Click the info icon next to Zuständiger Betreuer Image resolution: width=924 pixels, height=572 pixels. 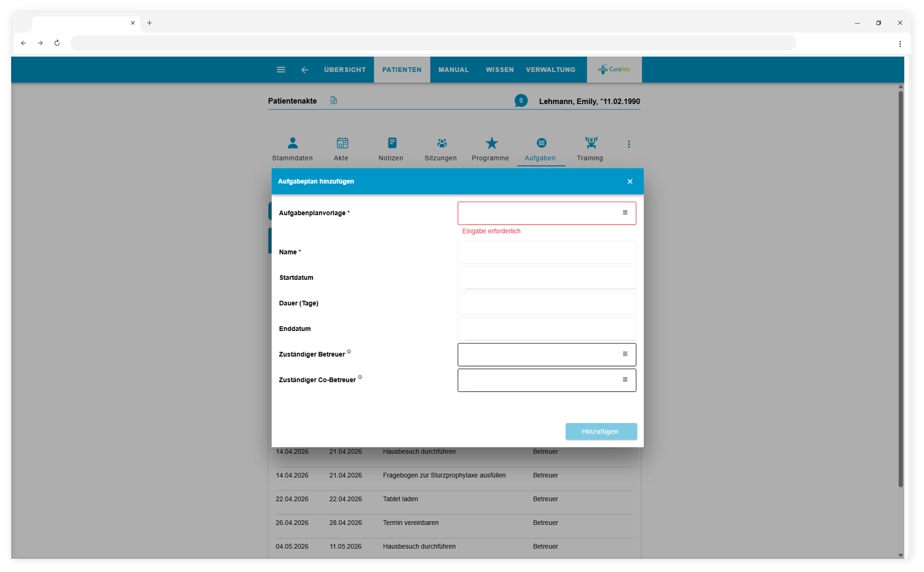pos(349,351)
